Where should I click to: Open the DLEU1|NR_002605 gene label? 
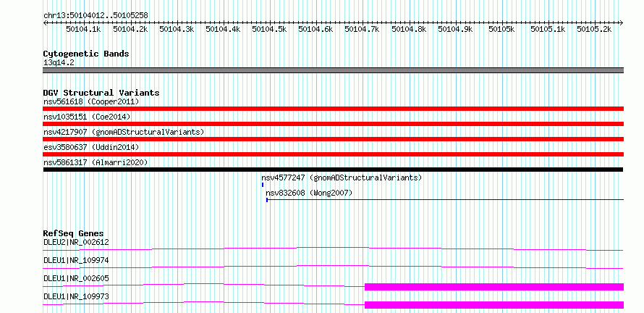click(x=76, y=278)
